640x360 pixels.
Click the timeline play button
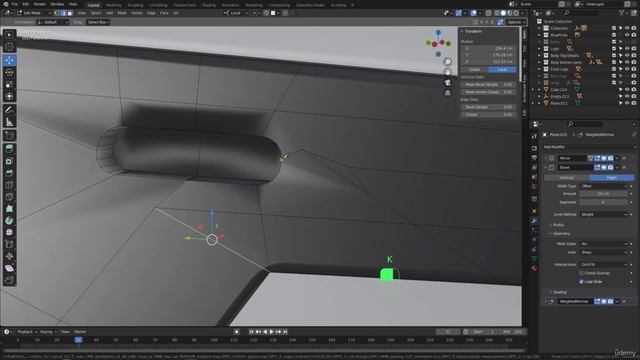[x=271, y=332]
